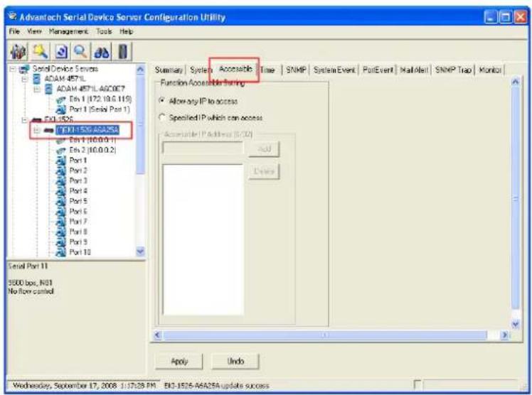The image size is (532, 395).
Task: Click the magnifier with star toolbar icon
Action: coord(40,52)
